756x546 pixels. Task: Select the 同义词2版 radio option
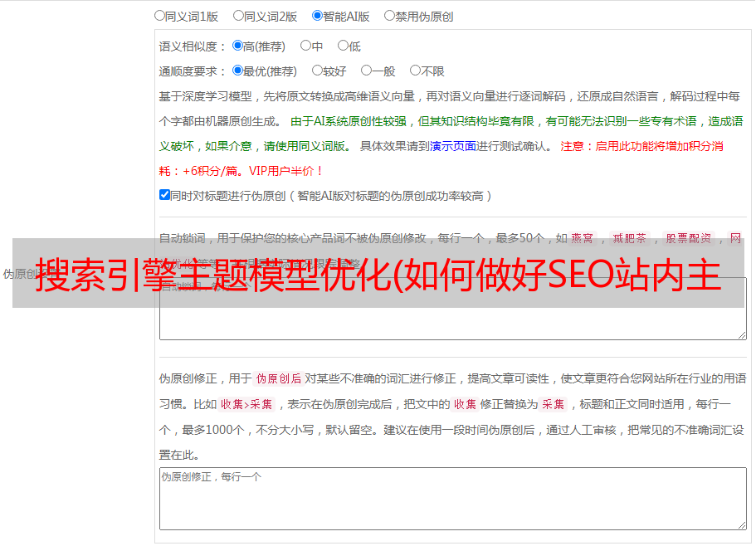click(x=238, y=16)
